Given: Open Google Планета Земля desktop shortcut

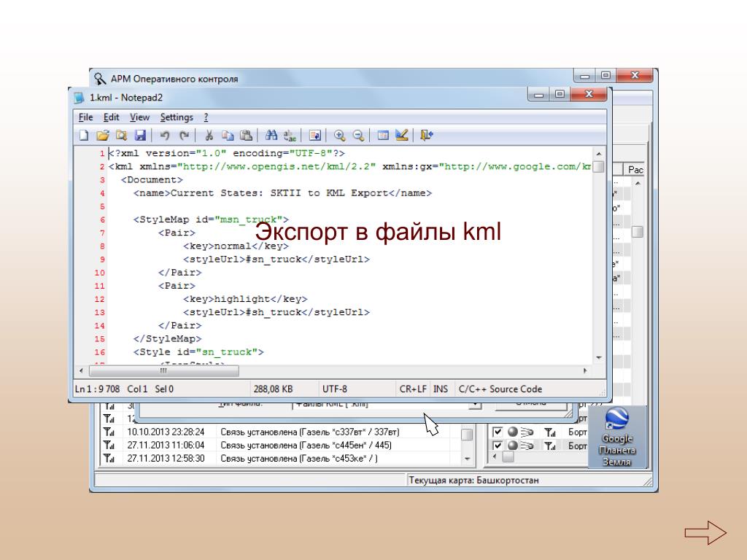Looking at the screenshot, I should coord(617,437).
